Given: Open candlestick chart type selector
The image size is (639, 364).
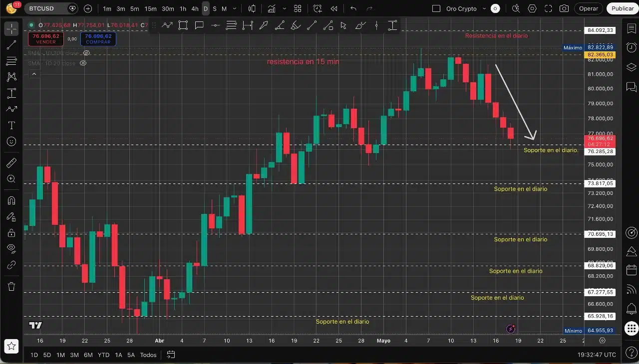Looking at the screenshot, I should [x=252, y=8].
